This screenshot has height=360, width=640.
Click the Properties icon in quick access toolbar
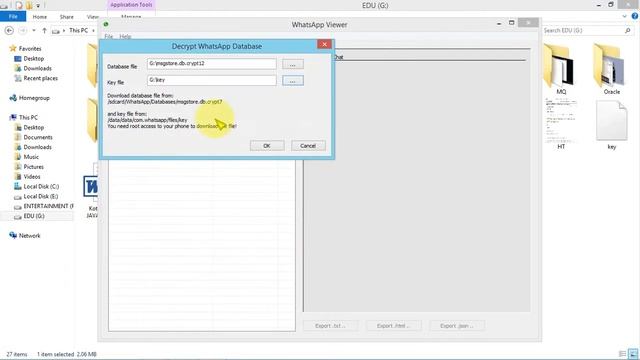point(19,5)
